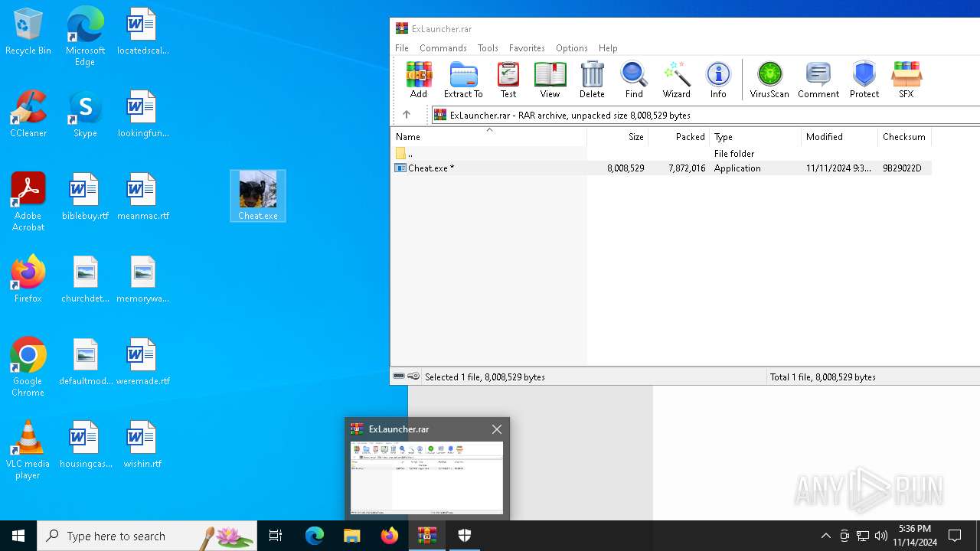Open the Commands menu

click(443, 47)
